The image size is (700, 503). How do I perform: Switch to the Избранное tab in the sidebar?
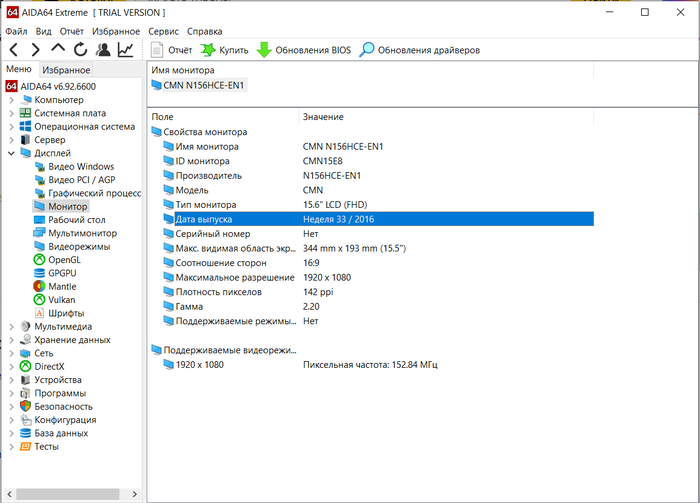tap(66, 70)
